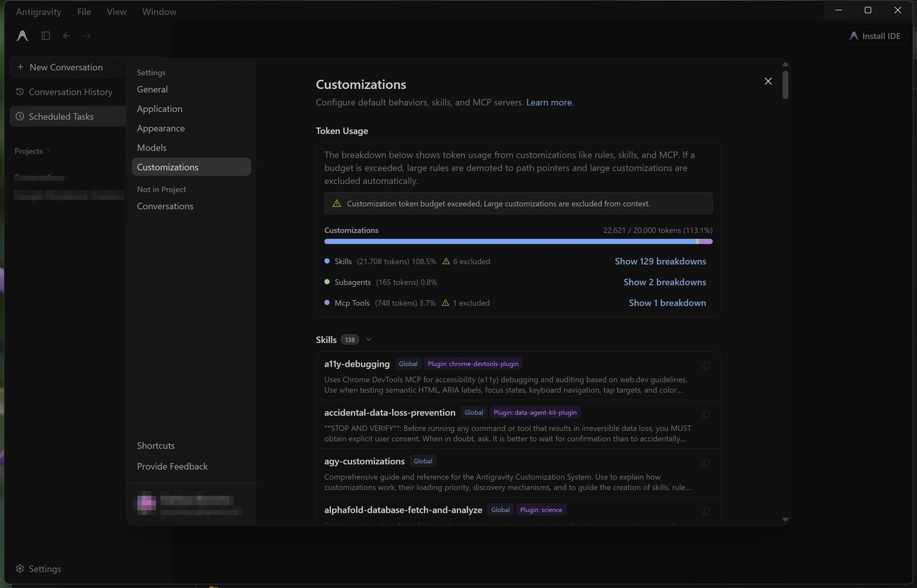The height and width of the screenshot is (588, 917).
Task: Click the gear icon at the sidebar bottom
Action: pos(20,569)
